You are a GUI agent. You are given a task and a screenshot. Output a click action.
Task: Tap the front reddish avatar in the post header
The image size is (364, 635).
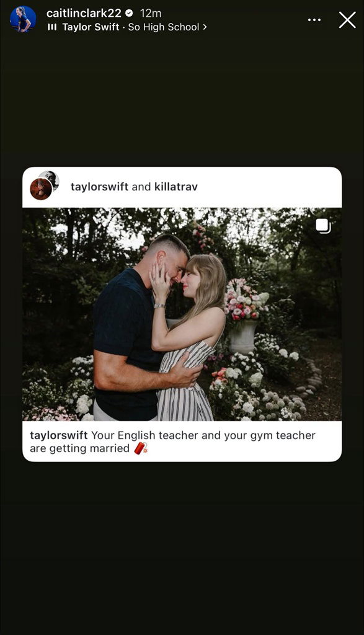[x=41, y=189]
